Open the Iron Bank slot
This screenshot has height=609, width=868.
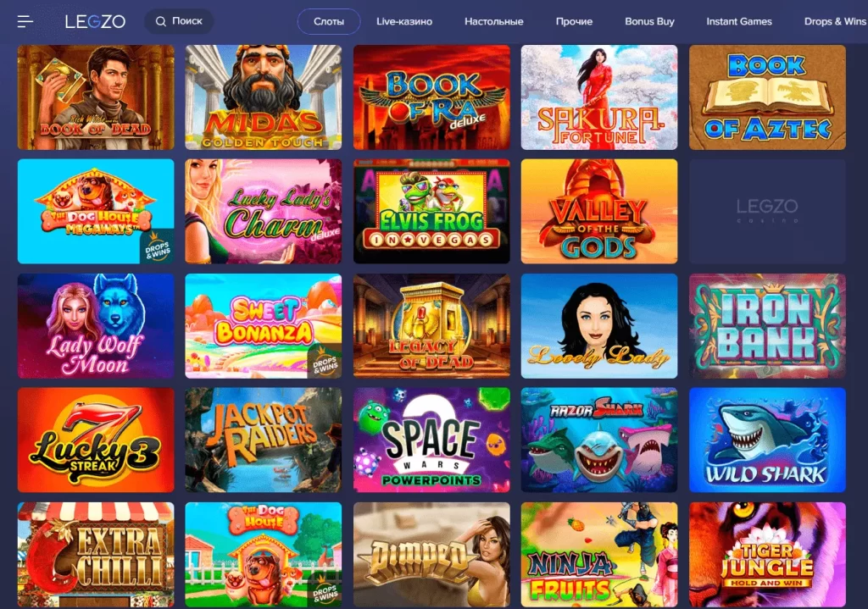767,326
